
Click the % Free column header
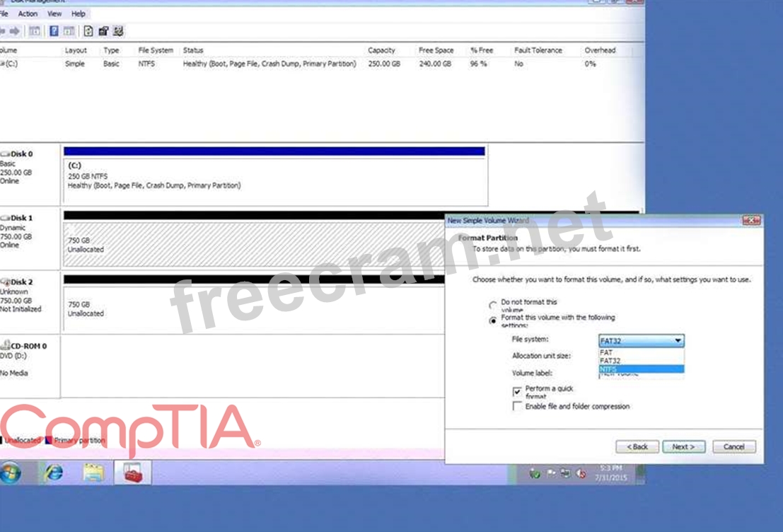[482, 50]
